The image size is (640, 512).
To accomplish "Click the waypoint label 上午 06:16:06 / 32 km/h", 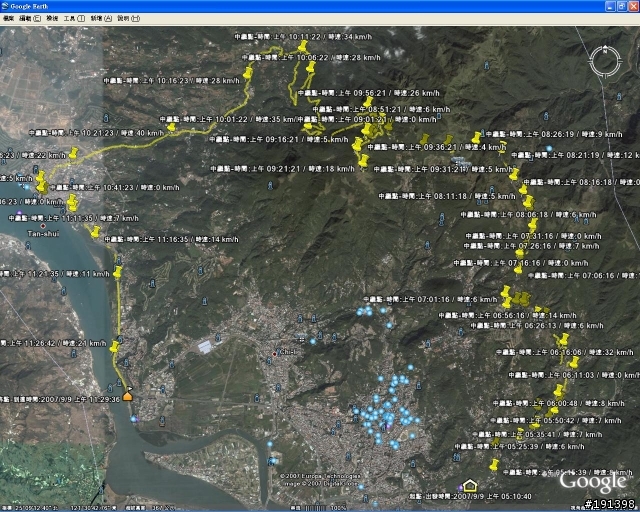I will pos(564,352).
